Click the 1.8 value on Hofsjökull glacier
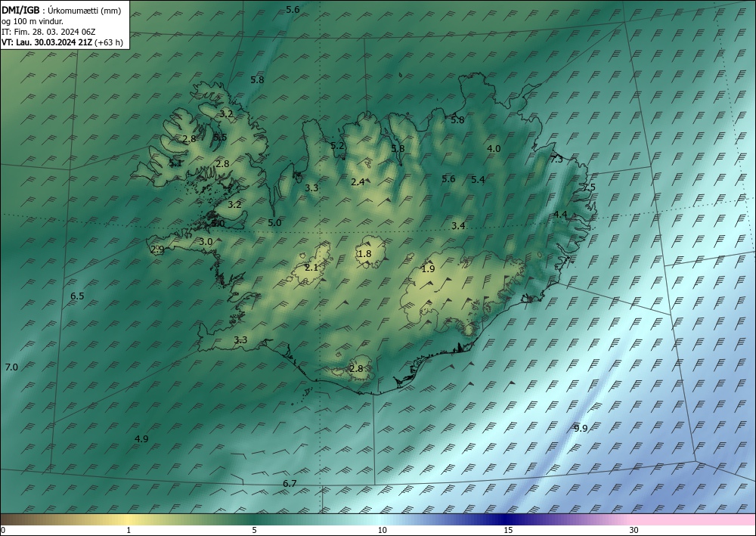The height and width of the screenshot is (536, 756). [364, 253]
